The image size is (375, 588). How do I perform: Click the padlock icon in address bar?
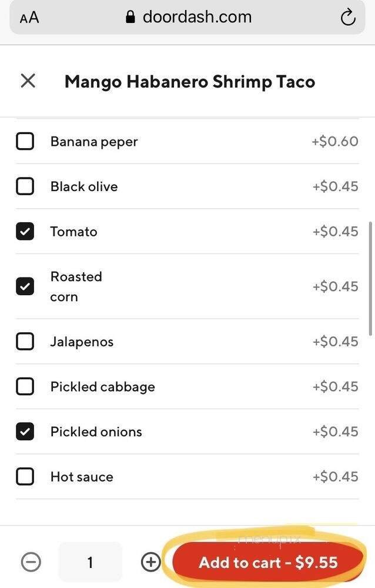coord(130,16)
